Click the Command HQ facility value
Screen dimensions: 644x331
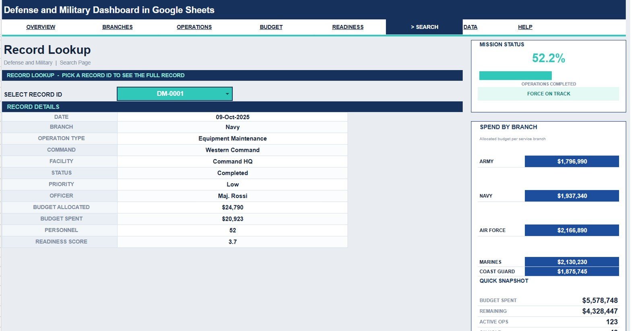pyautogui.click(x=233, y=161)
